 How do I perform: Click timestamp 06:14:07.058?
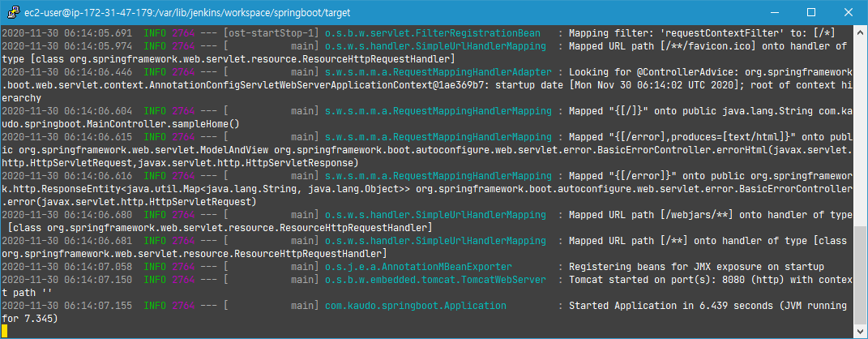point(100,267)
